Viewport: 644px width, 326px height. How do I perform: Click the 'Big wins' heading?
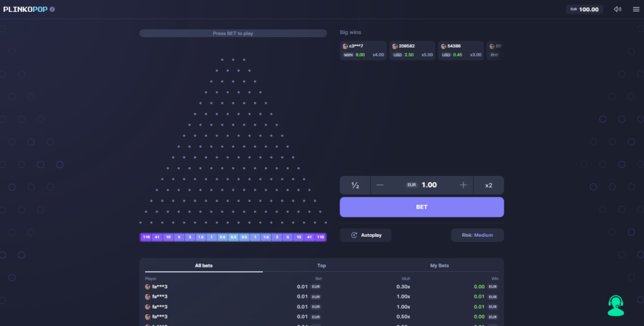tap(350, 32)
